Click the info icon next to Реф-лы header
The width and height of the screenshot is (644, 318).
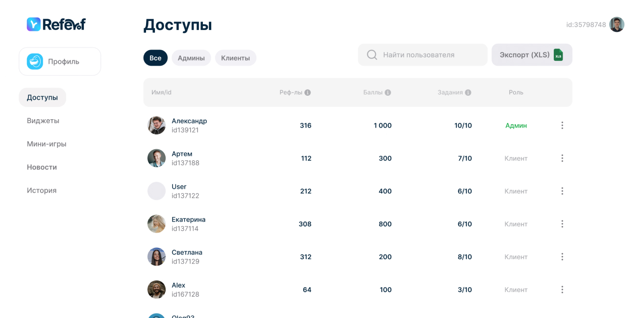coord(308,91)
